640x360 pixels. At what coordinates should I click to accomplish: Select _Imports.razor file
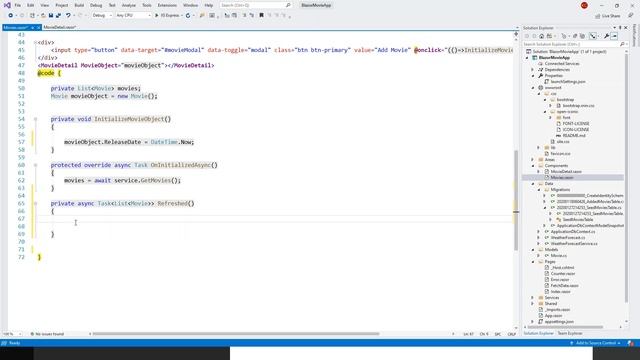[x=557, y=310]
